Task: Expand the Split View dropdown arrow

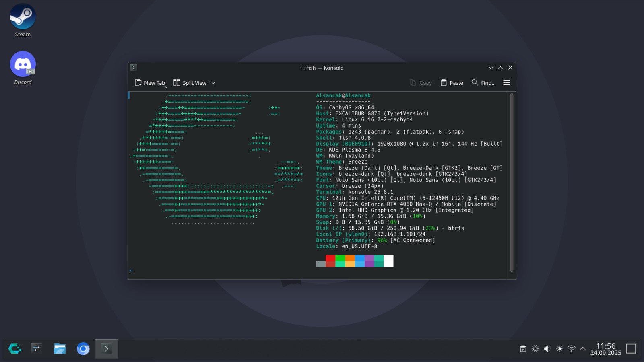Action: pyautogui.click(x=213, y=83)
